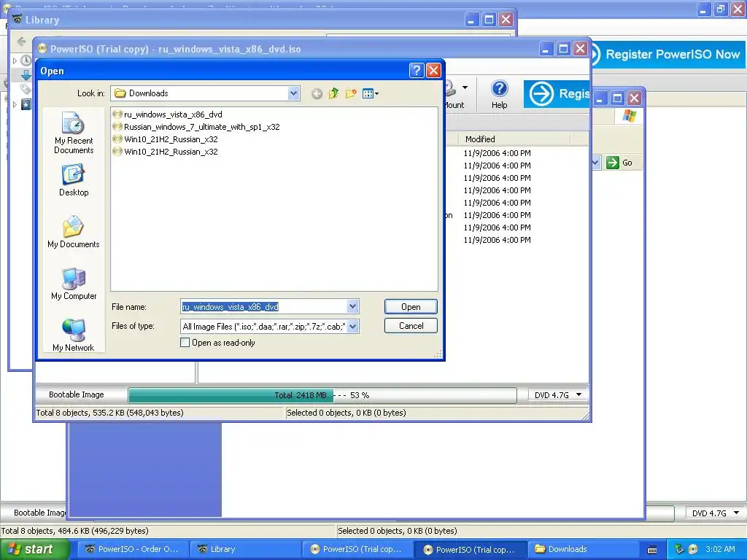Click the clock history icon in the Library sidebar
The height and width of the screenshot is (560, 747).
(26, 61)
